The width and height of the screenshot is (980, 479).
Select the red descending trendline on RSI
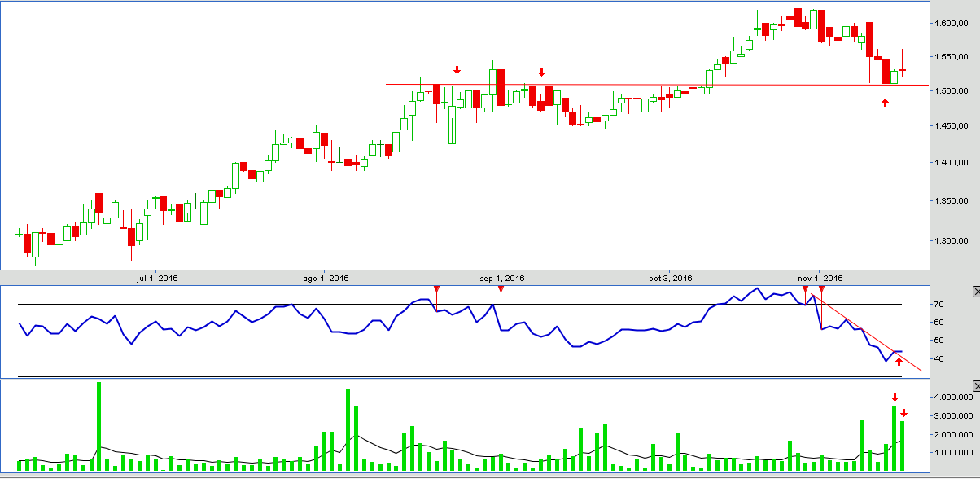click(x=866, y=333)
